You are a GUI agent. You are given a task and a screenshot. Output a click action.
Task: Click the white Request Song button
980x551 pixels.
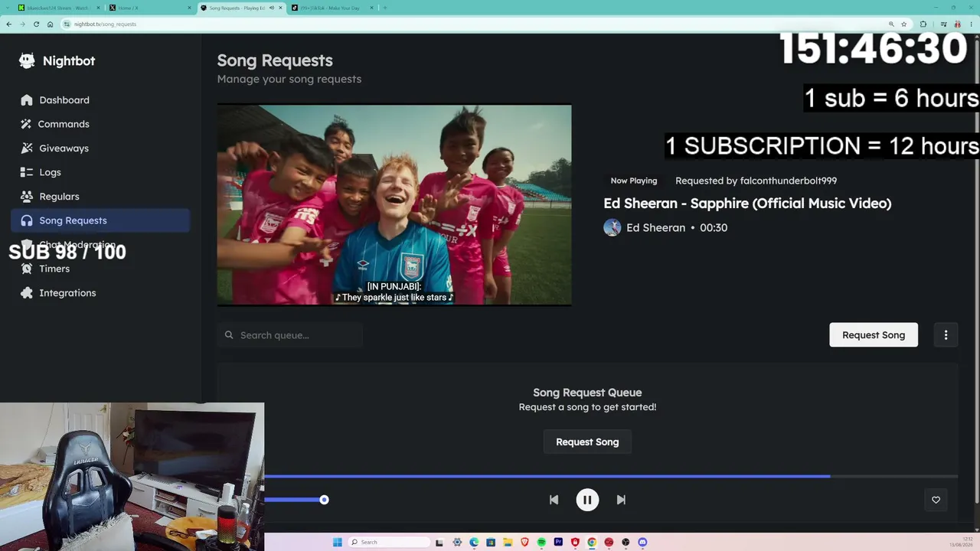pos(874,335)
